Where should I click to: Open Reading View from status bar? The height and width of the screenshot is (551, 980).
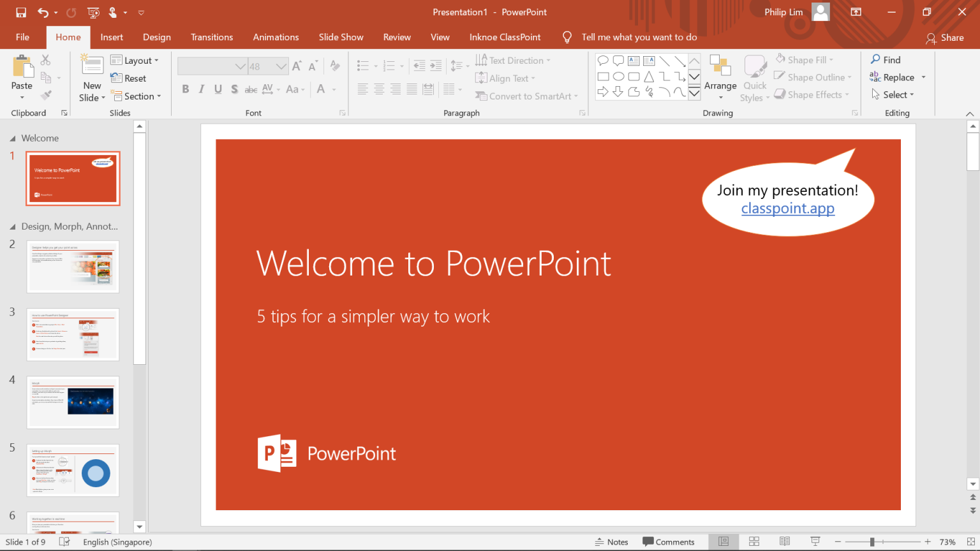click(x=785, y=541)
